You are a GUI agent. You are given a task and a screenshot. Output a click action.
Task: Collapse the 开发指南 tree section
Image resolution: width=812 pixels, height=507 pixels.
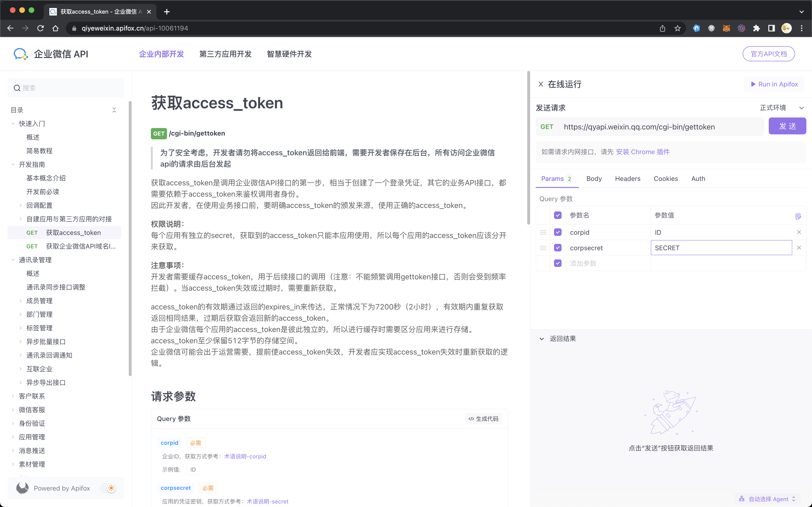[13, 164]
